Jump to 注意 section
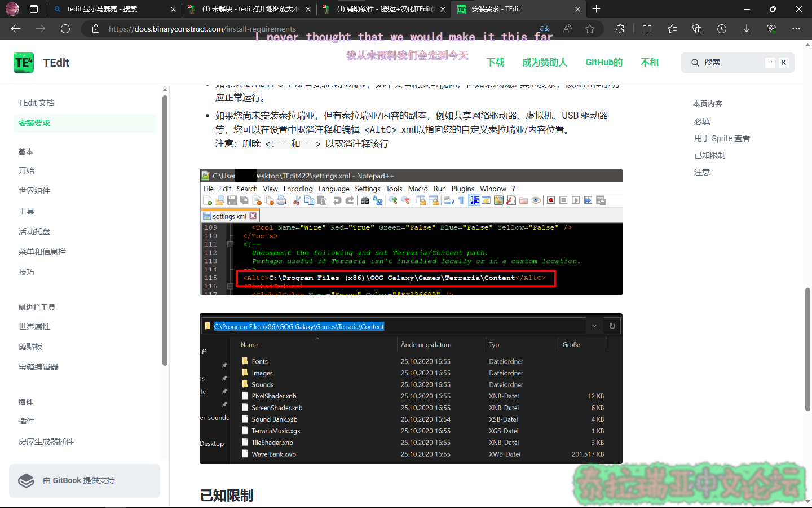Screen dimensions: 812x508 pyautogui.click(x=702, y=172)
